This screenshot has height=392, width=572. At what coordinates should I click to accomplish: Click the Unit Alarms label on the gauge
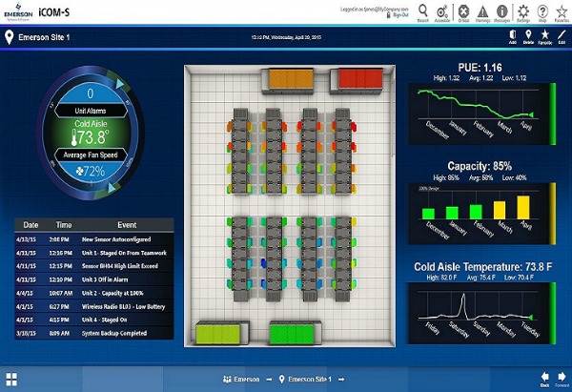tap(91, 111)
